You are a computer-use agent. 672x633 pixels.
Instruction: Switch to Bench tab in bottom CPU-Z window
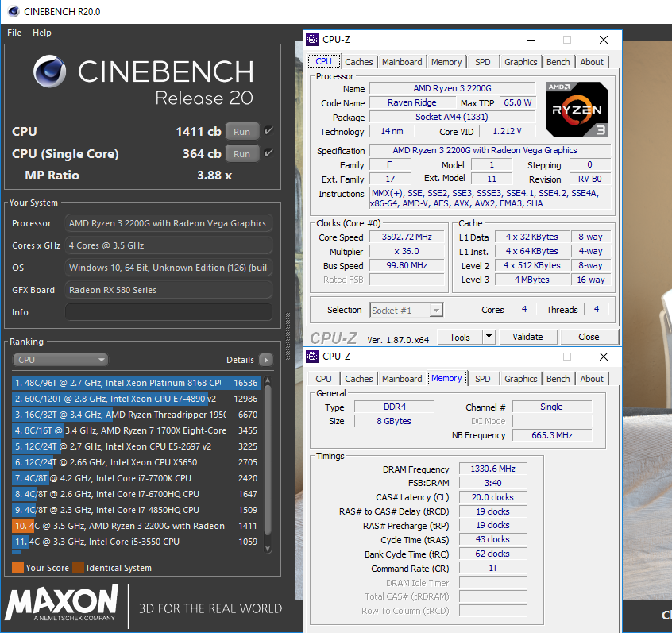coord(558,379)
